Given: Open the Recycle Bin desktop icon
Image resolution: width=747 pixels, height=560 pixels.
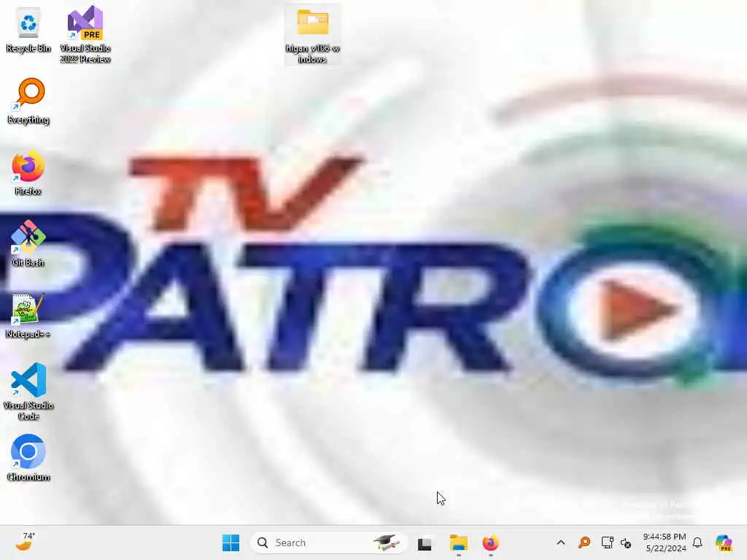Looking at the screenshot, I should (28, 29).
